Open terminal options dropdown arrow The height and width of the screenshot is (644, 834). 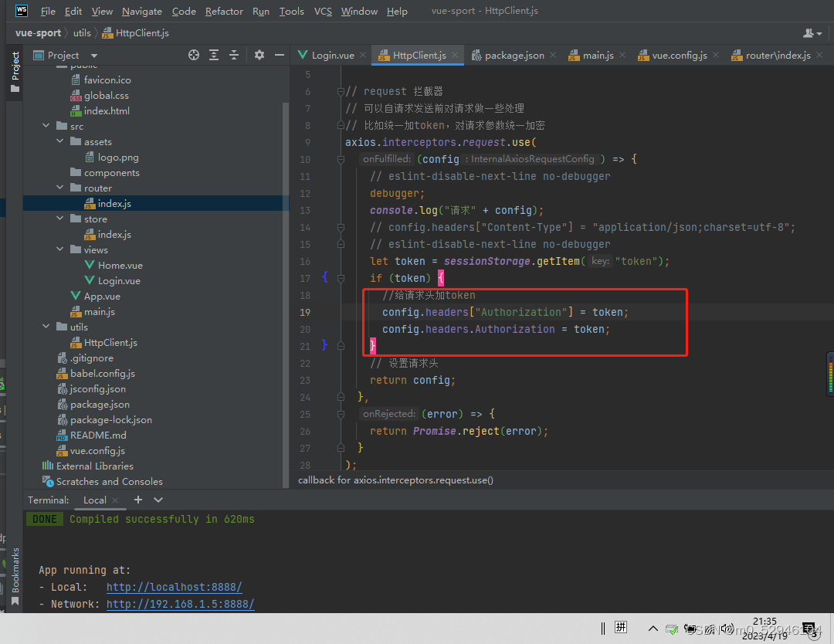158,500
